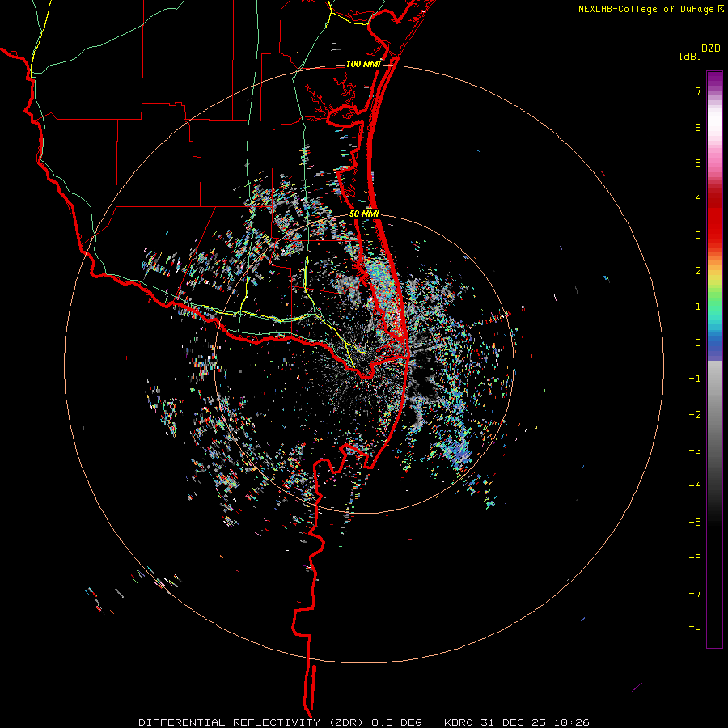Image resolution: width=728 pixels, height=728 pixels.
Task: Click the -6 value on color scale
Action: coord(695,557)
